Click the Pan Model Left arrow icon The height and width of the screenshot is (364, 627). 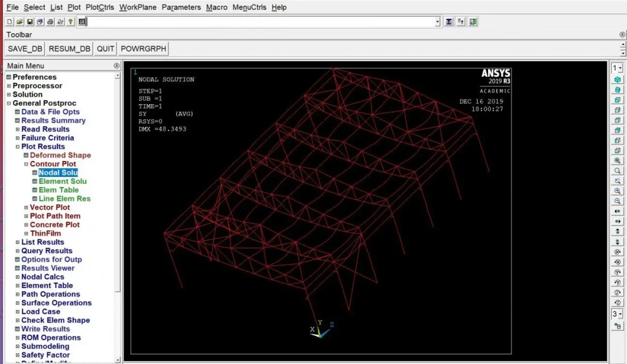coord(617,212)
